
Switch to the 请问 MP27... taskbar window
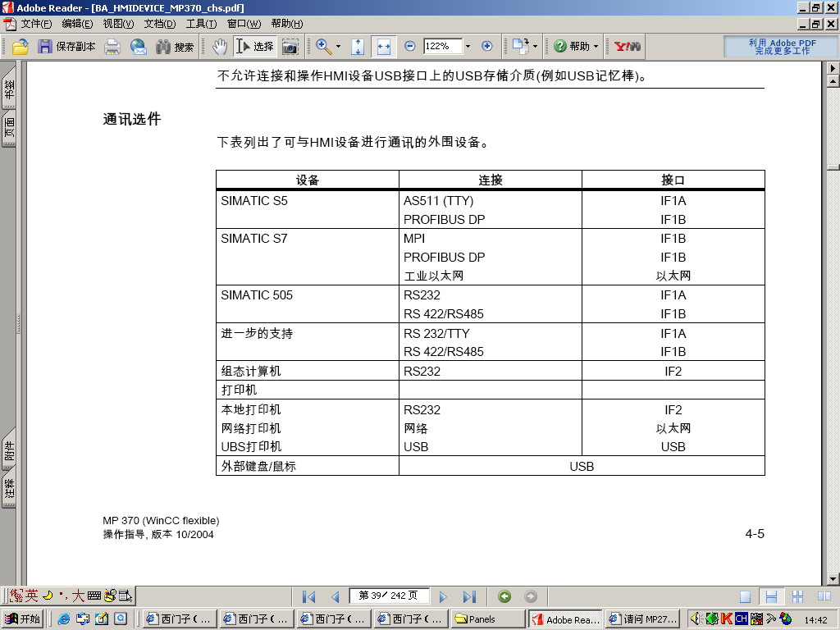point(643,619)
